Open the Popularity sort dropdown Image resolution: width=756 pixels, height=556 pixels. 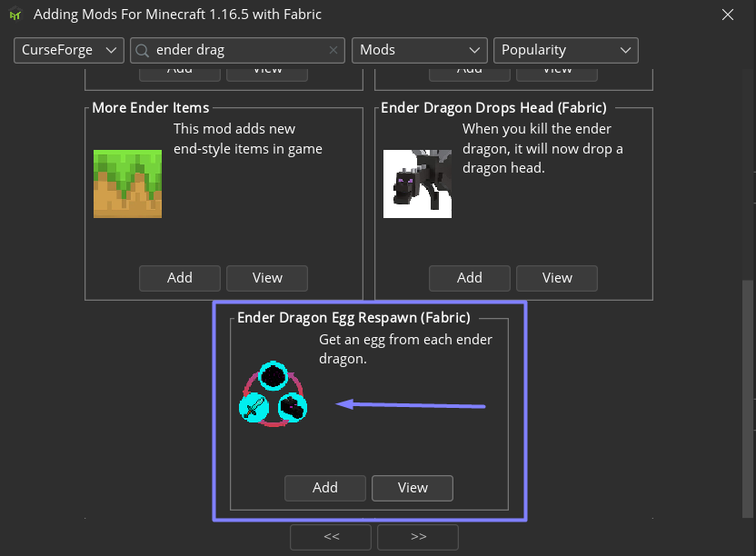click(x=566, y=50)
